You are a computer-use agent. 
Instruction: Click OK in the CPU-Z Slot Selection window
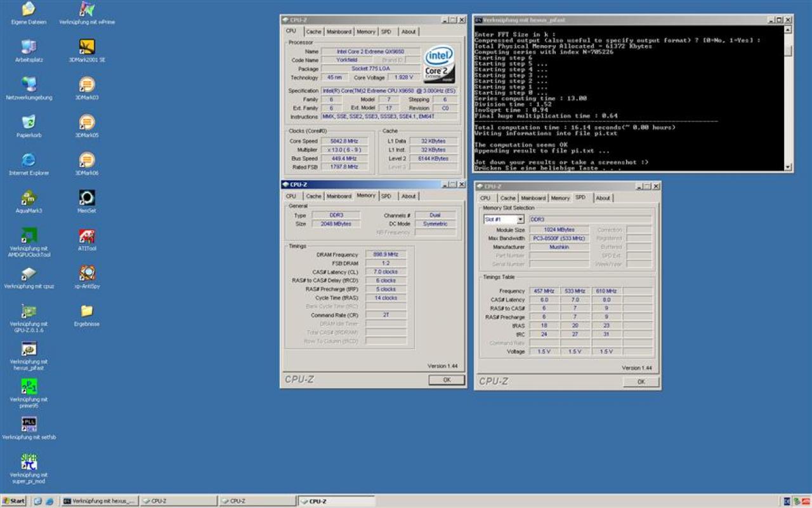(641, 382)
